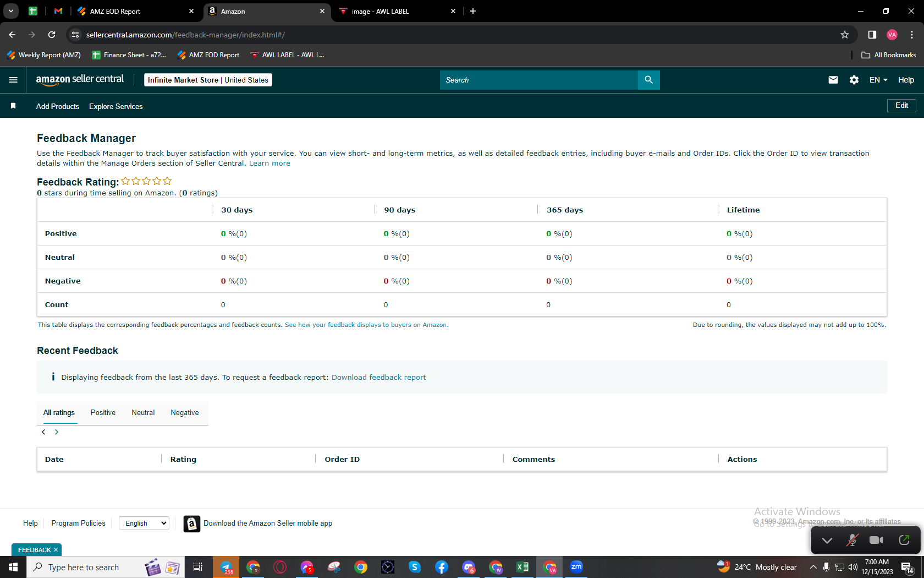Click the bookmark flag icon
The width and height of the screenshot is (924, 578).
(x=13, y=106)
